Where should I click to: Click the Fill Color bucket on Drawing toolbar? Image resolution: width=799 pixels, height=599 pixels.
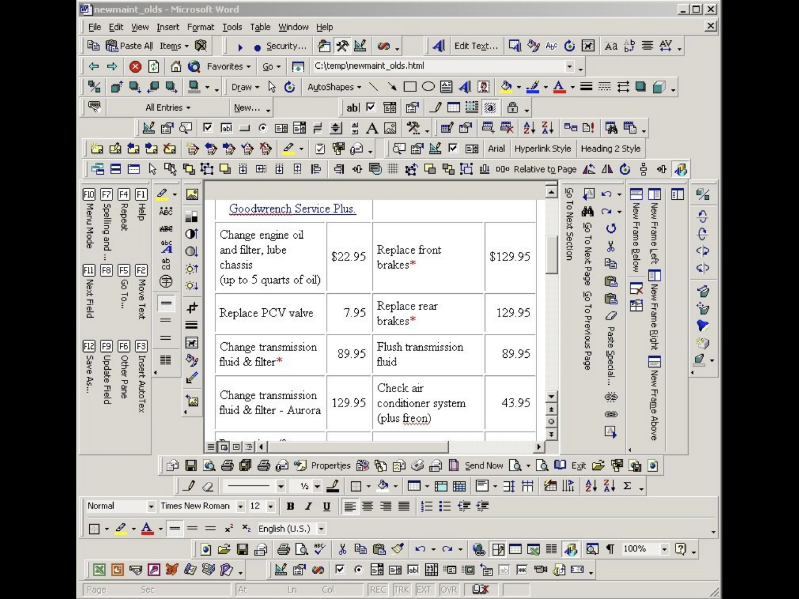point(506,87)
